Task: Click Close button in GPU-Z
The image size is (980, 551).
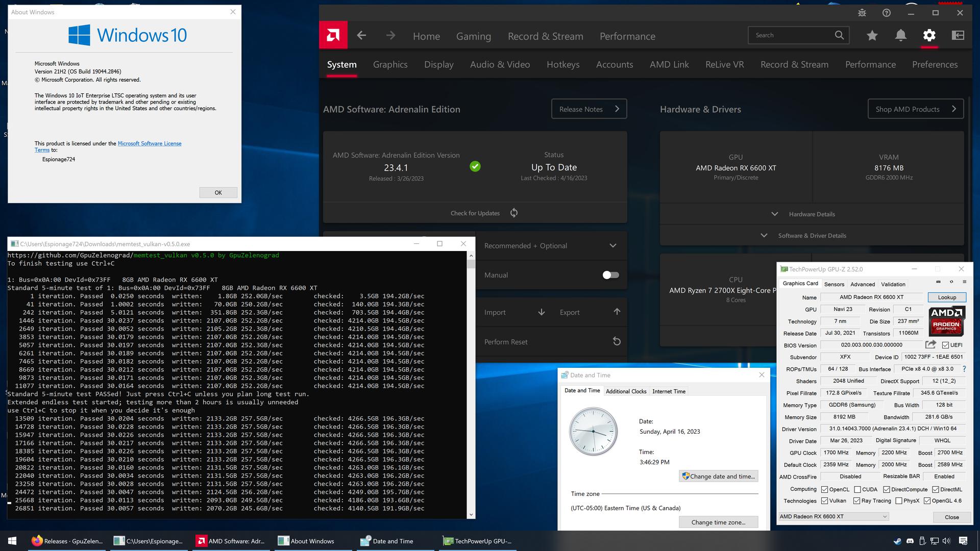Action: (951, 517)
